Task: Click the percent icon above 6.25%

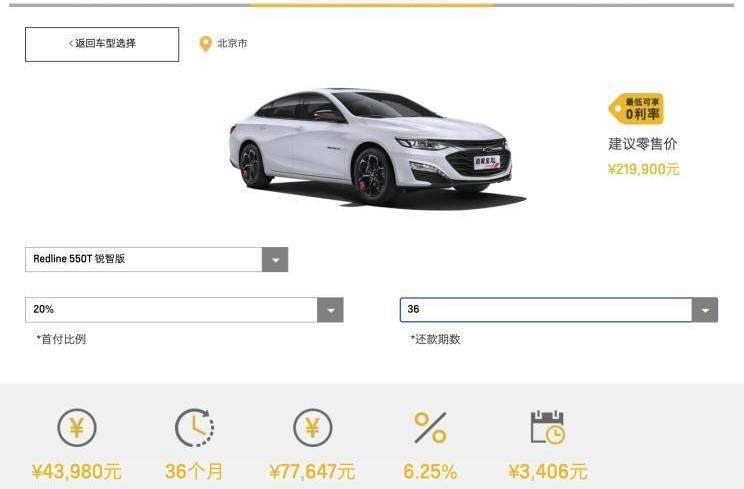Action: click(x=430, y=428)
